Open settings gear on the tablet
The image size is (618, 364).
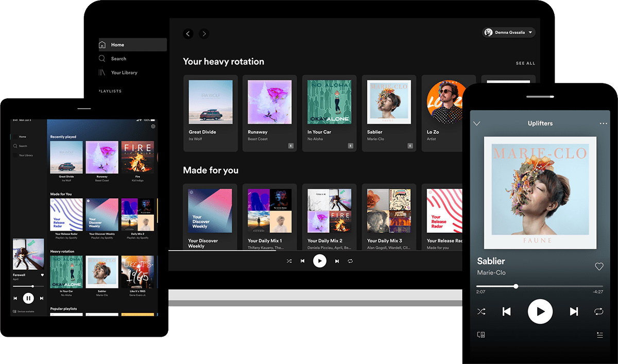pos(153,126)
